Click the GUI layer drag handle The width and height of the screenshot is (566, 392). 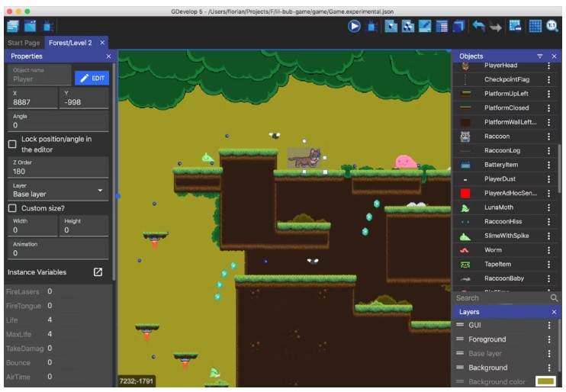[x=459, y=325]
